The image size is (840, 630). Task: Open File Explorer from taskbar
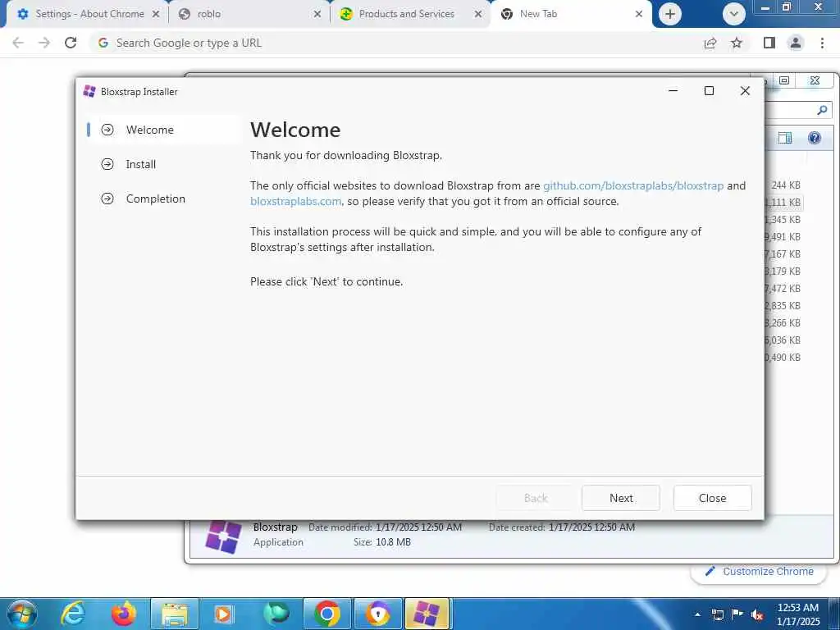click(x=175, y=614)
